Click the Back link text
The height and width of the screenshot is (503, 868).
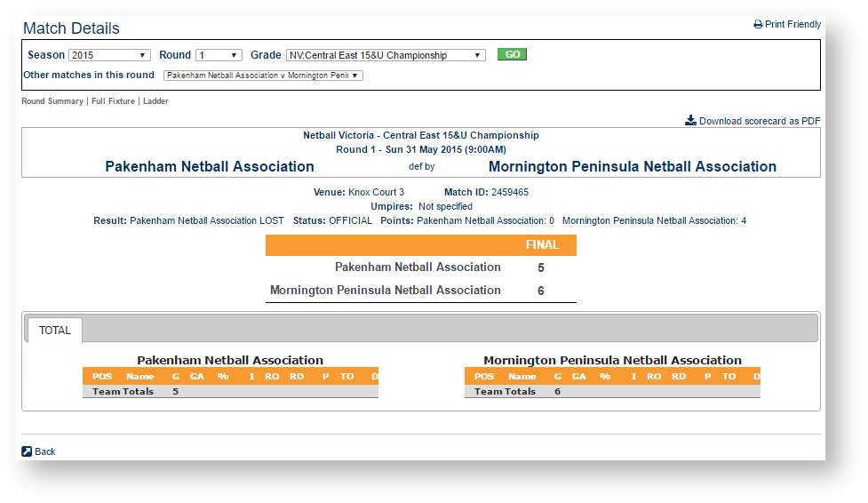pos(44,451)
